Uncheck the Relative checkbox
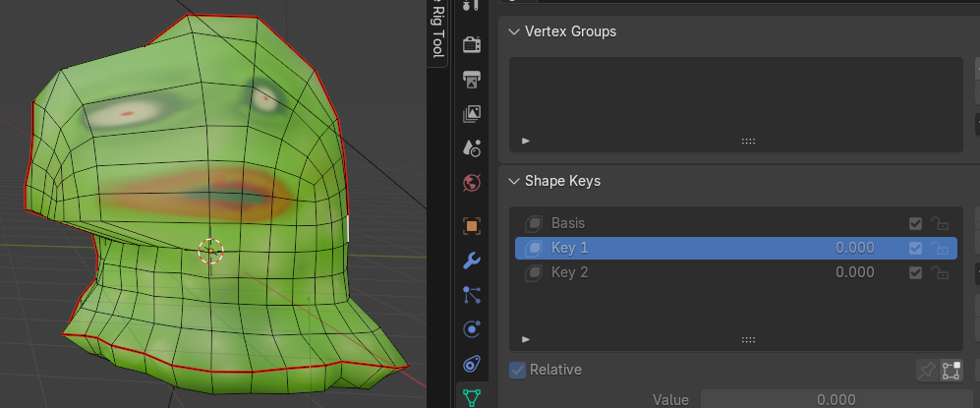Screen dimensions: 980x408 (517, 370)
